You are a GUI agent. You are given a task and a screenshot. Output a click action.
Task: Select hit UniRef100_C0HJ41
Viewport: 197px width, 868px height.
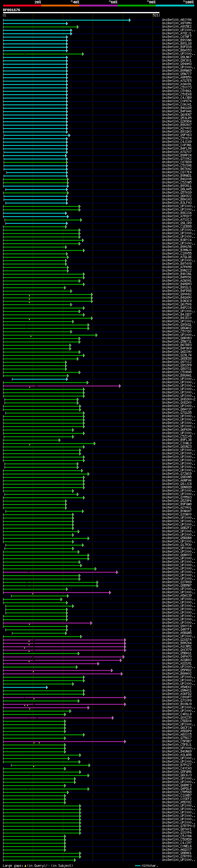pyautogui.click(x=176, y=104)
